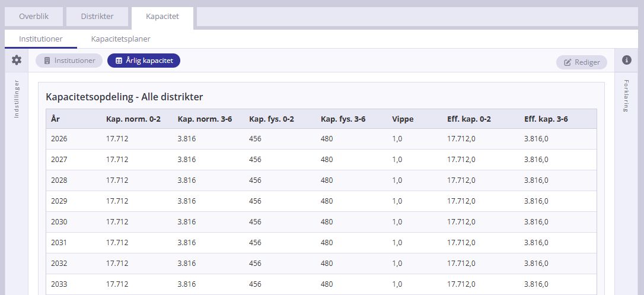
Task: Select the 2030 year row
Action: tap(321, 222)
